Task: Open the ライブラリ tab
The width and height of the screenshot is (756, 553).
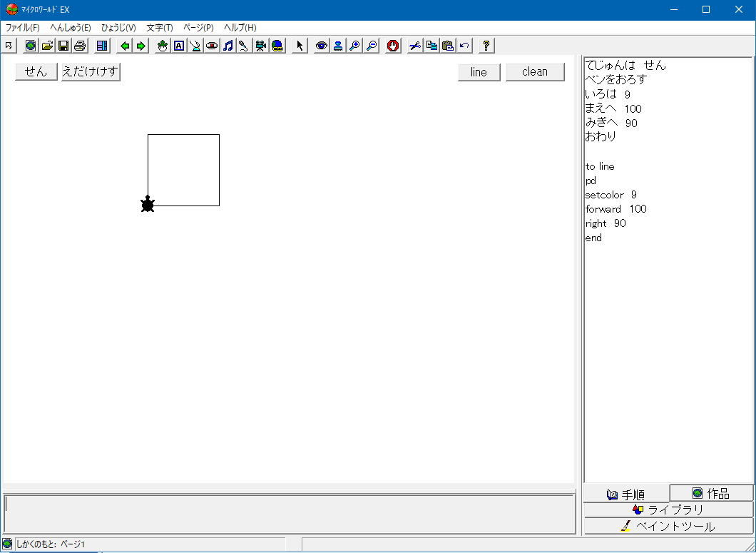Action: pos(669,509)
